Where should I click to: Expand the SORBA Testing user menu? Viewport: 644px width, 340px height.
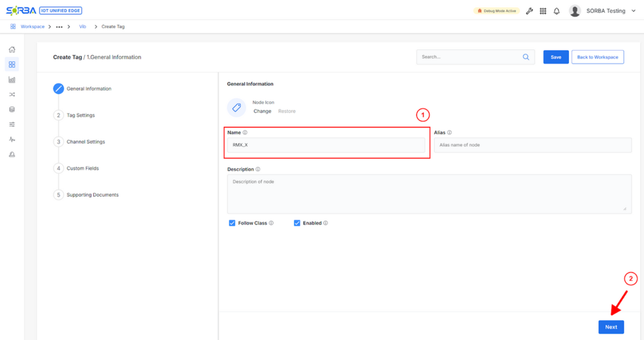click(x=633, y=11)
